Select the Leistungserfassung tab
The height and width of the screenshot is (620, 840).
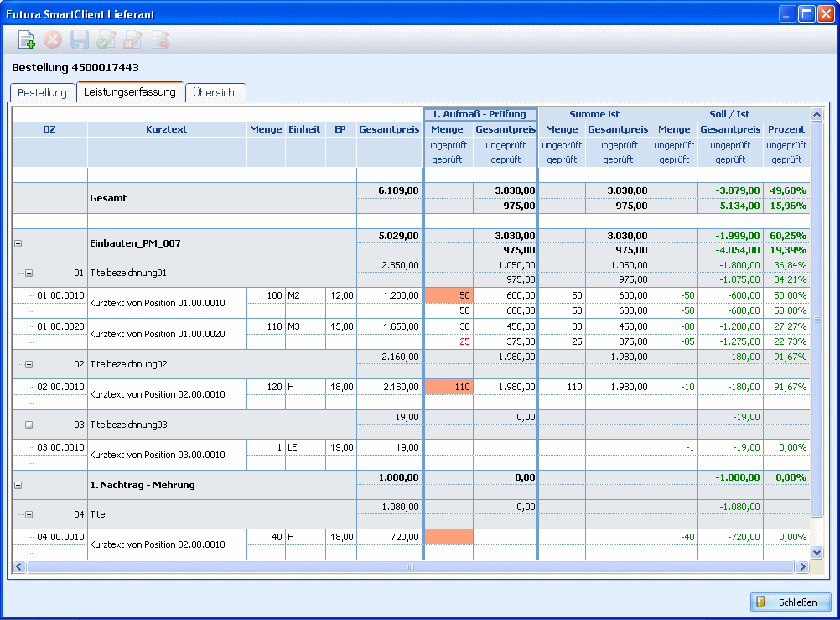pos(129,92)
